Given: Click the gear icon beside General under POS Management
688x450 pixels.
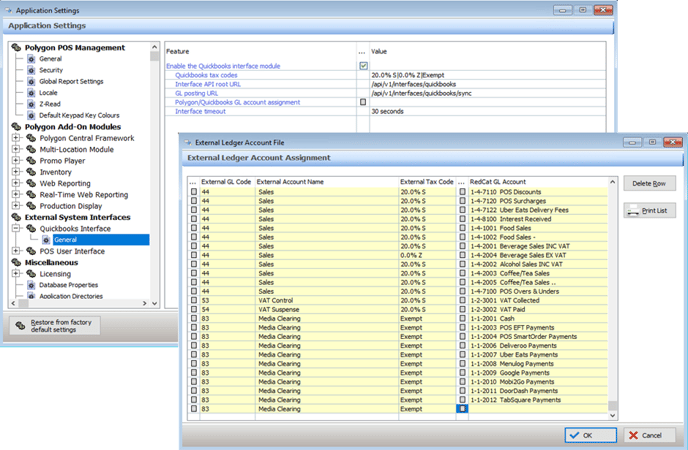Looking at the screenshot, I should click(31, 59).
